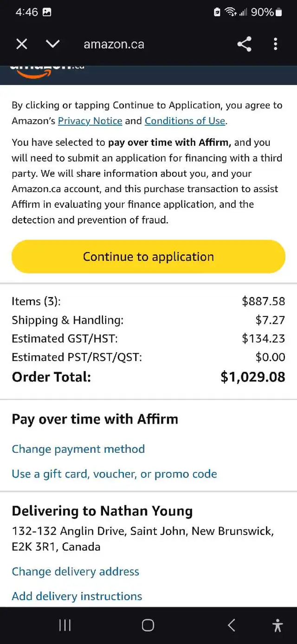Open the three-dot overflow menu
Image resolution: width=297 pixels, height=644 pixels.
(276, 44)
